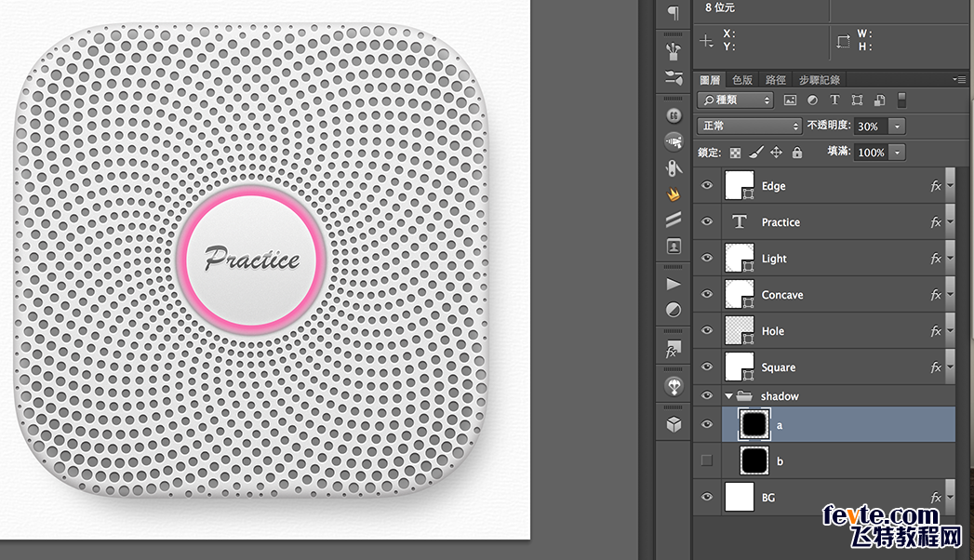
Task: Open the Brush settings panel icon
Action: coord(674,77)
